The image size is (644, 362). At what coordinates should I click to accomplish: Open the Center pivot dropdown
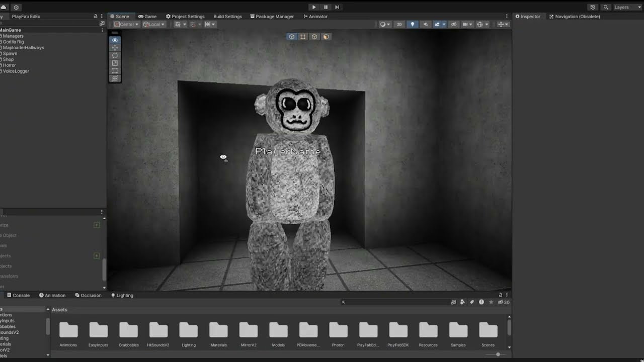pos(126,24)
